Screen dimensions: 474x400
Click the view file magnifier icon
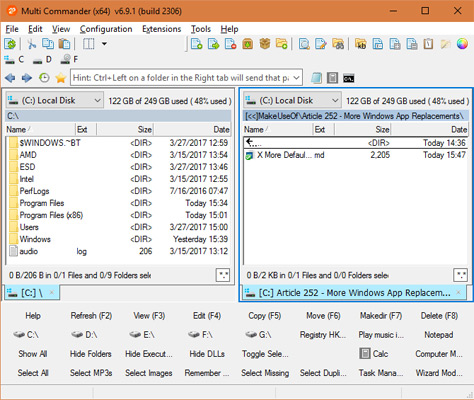click(304, 44)
